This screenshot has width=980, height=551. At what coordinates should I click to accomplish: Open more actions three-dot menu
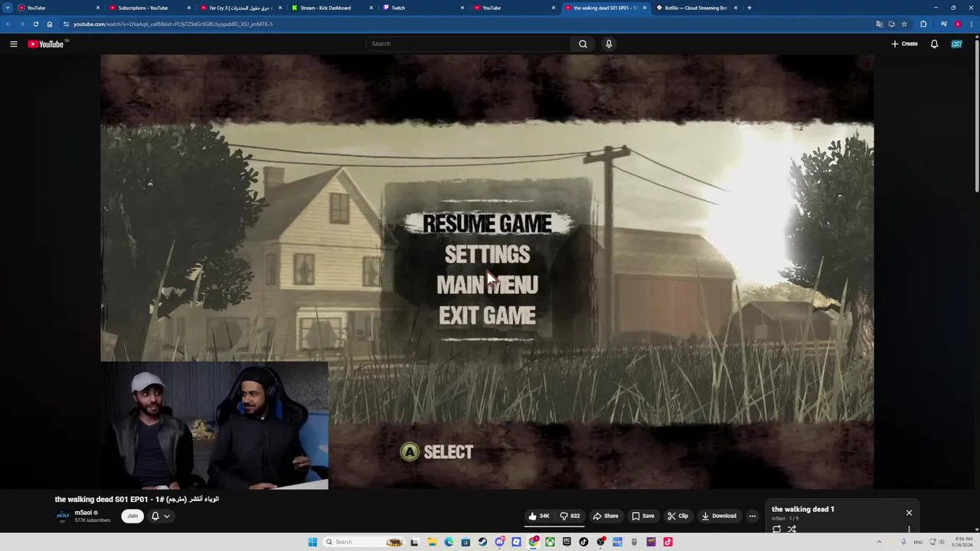point(752,516)
